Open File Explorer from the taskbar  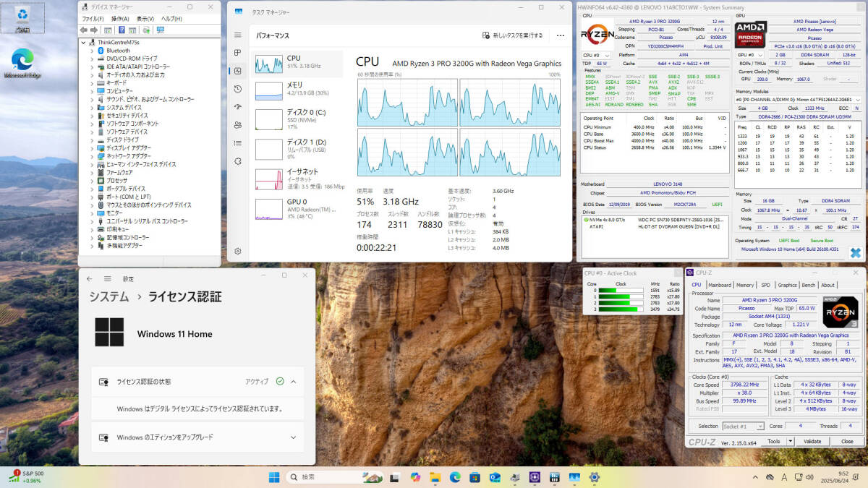pyautogui.click(x=435, y=477)
